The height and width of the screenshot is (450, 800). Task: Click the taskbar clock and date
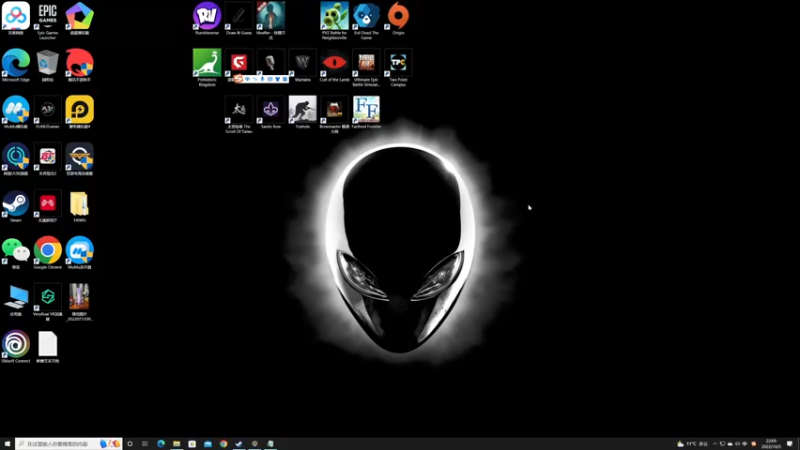[770, 444]
